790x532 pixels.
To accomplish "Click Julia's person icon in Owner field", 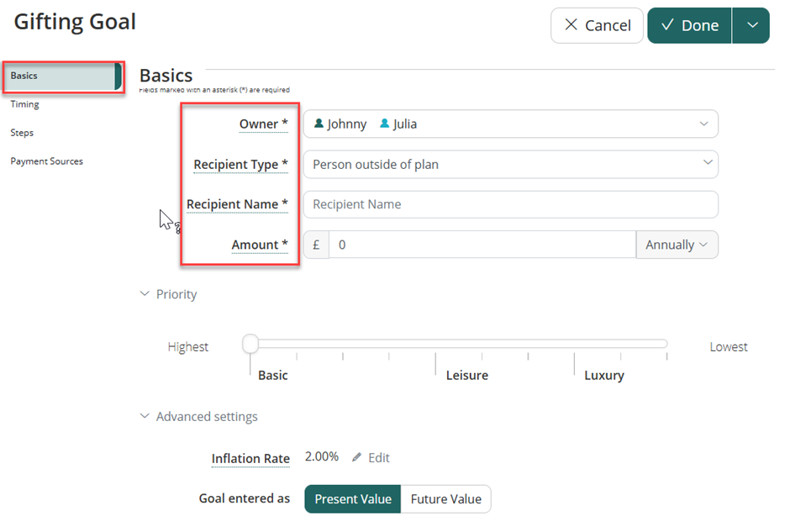I will click(384, 124).
